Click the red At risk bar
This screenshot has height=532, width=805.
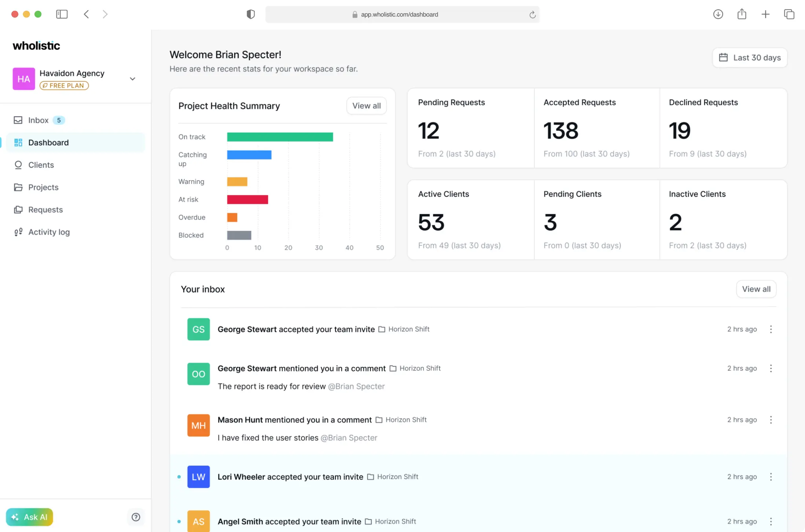247,200
